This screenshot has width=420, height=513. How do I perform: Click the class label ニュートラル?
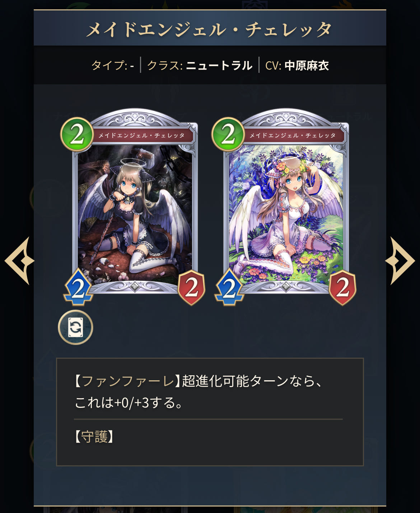219,65
